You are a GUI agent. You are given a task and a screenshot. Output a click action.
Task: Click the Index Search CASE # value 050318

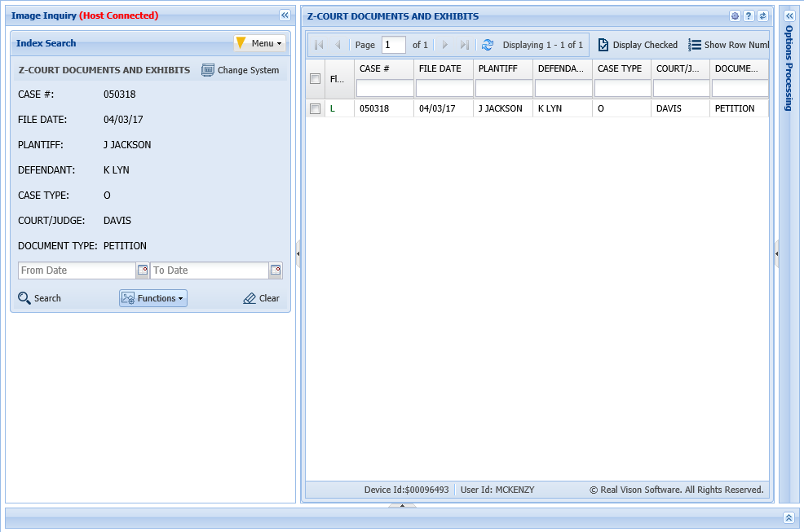(120, 95)
